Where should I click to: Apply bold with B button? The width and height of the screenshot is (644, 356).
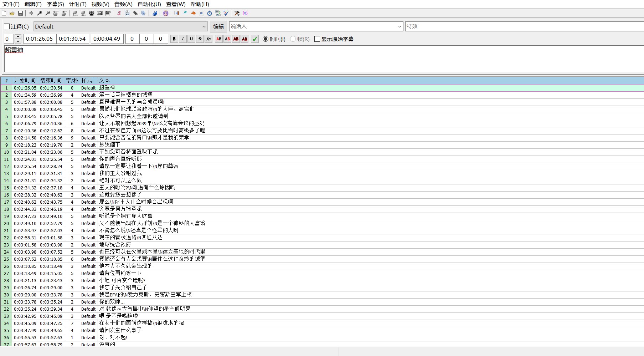[174, 39]
